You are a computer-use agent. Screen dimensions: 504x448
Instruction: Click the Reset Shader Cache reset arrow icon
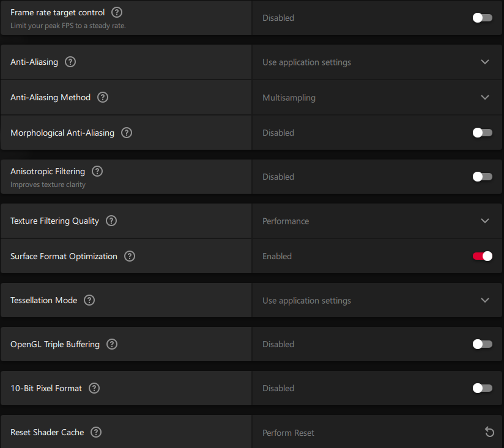click(x=489, y=432)
